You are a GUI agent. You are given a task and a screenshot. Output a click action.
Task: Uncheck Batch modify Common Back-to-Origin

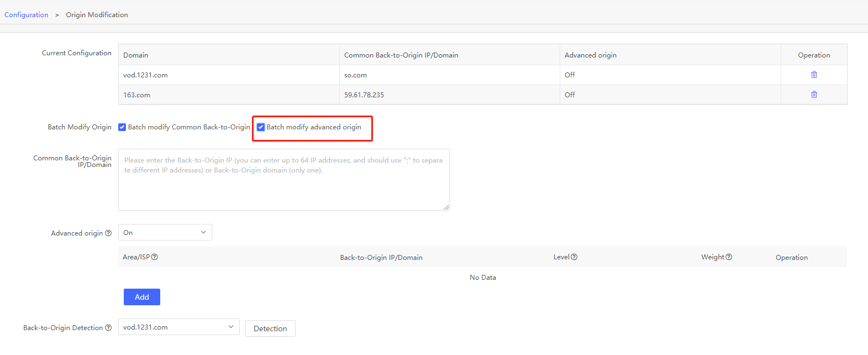coord(122,127)
